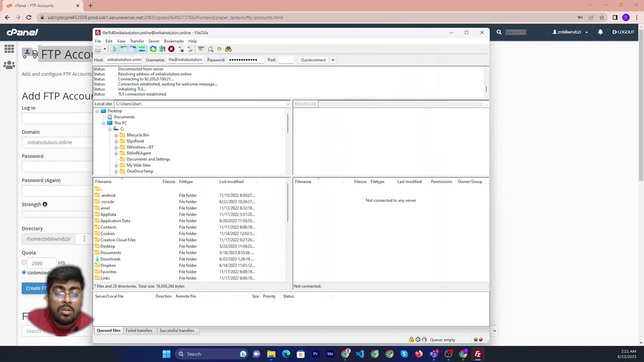
Task: Switch to Successful transfers tab
Action: (x=177, y=330)
